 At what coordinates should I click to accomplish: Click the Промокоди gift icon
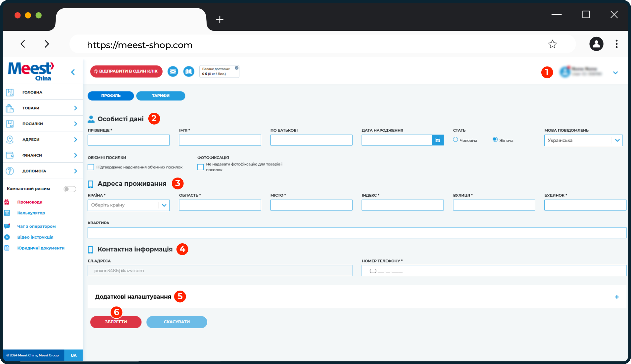(7, 202)
